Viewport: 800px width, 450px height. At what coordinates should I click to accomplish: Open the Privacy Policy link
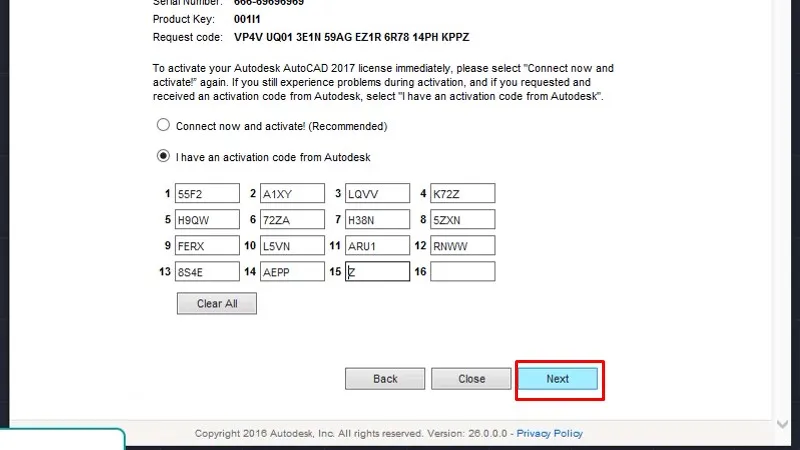pyautogui.click(x=550, y=434)
